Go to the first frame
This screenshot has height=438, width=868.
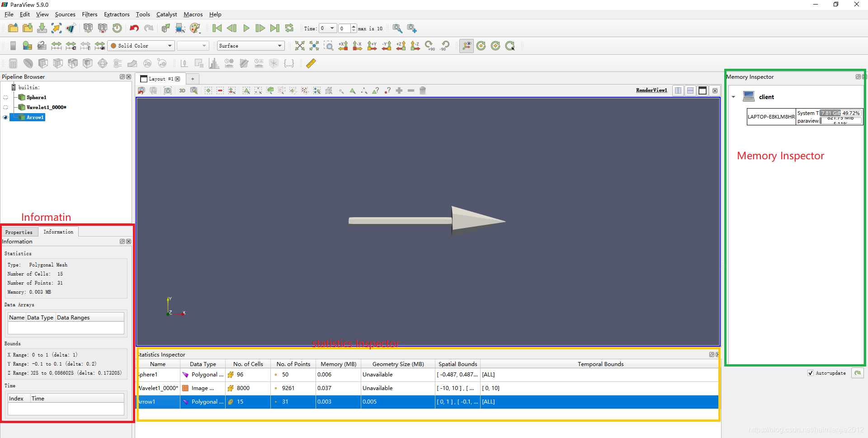217,28
